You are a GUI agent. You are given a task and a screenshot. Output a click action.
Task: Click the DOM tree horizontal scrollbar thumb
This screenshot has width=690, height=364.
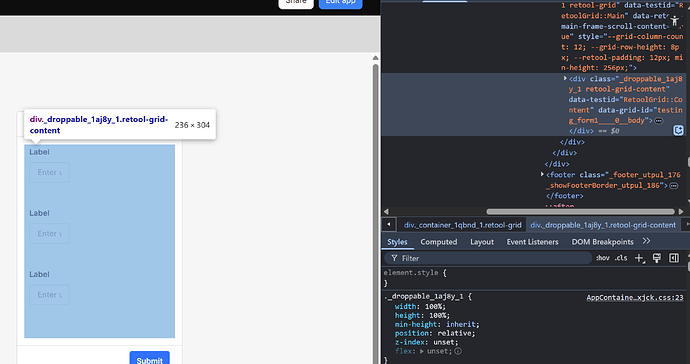pos(580,212)
